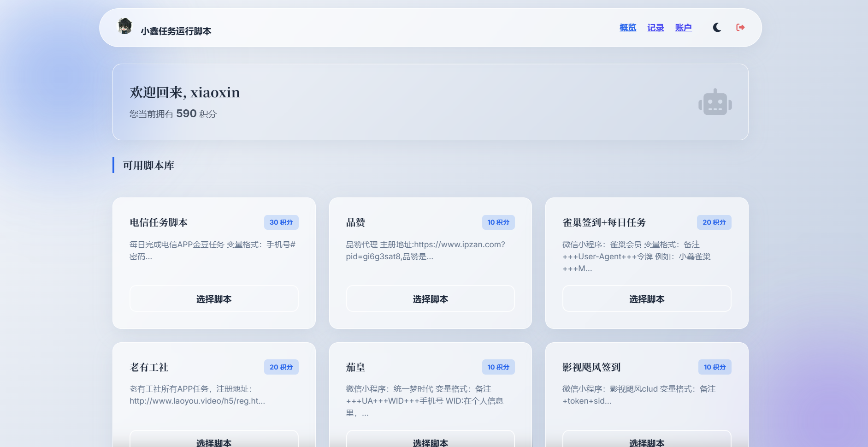This screenshot has width=868, height=447.
Task: Open the 概览 navigation item
Action: pos(627,27)
